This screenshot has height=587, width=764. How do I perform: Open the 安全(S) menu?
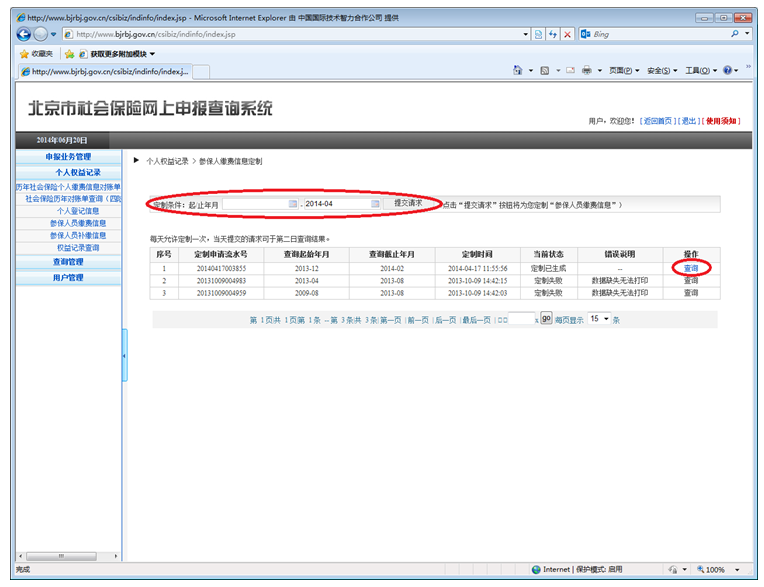tap(662, 71)
